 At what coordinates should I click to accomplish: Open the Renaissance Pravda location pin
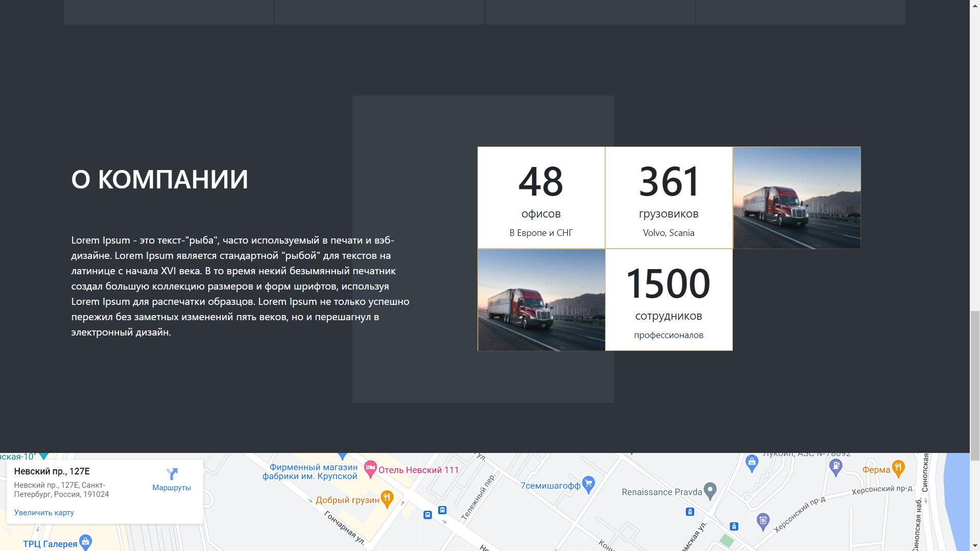click(x=710, y=491)
